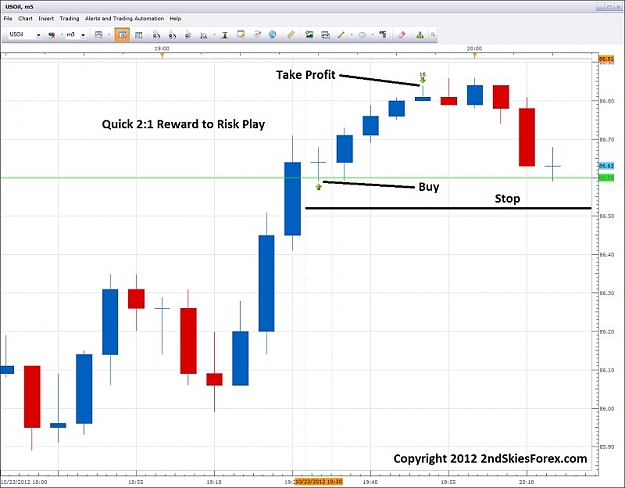Click the chart type toolbar icon
This screenshot has height=488, width=625.
click(98, 35)
